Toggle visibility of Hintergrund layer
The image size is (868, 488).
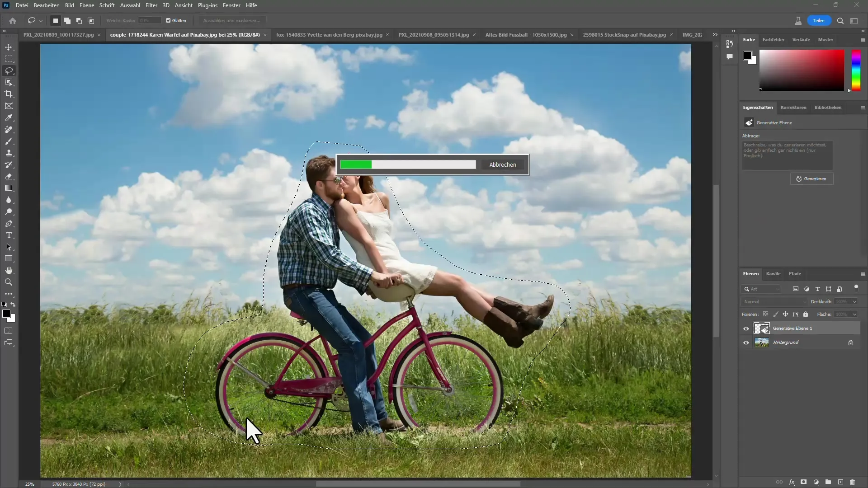tap(746, 342)
